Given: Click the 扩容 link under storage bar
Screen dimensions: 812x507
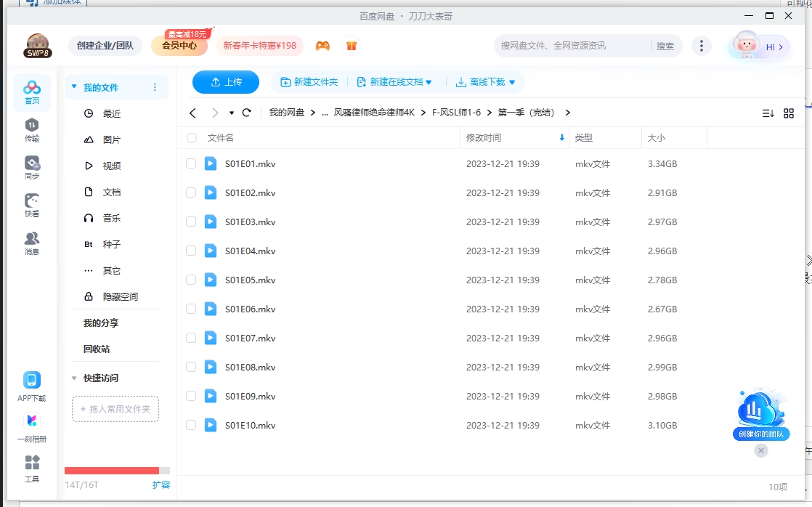Looking at the screenshot, I should click(161, 484).
